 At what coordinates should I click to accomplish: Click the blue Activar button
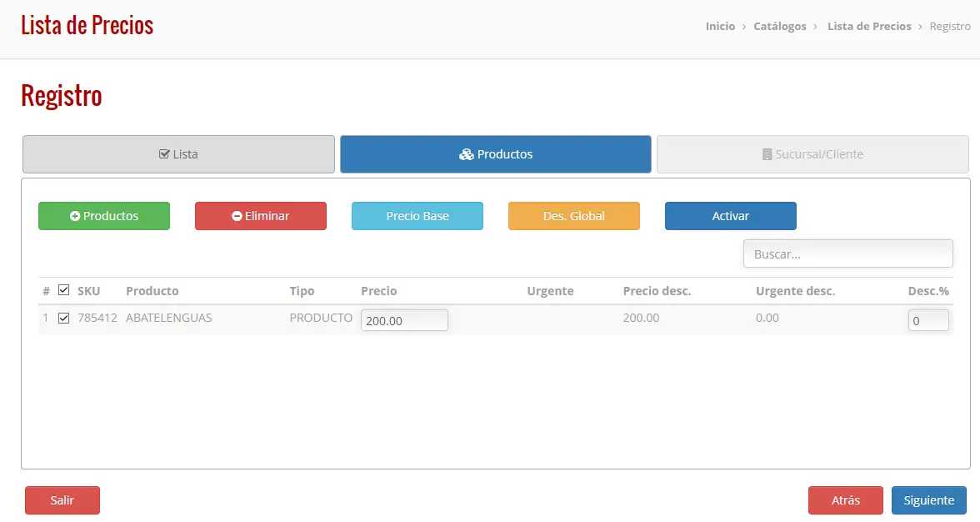731,216
